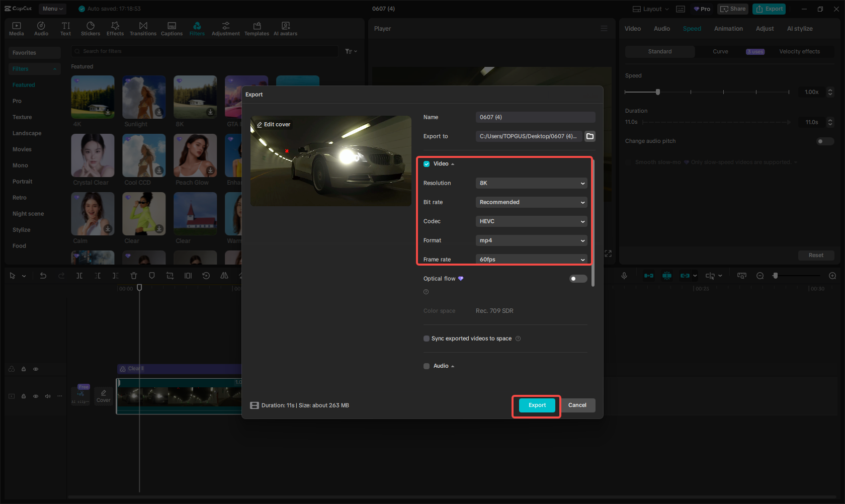Viewport: 845px width, 504px height.
Task: Click the Split icon in the timeline toolbar
Action: pos(79,276)
